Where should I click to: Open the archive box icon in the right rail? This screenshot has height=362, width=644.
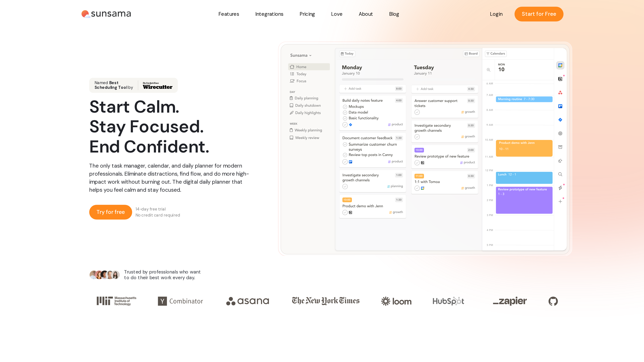(x=560, y=147)
